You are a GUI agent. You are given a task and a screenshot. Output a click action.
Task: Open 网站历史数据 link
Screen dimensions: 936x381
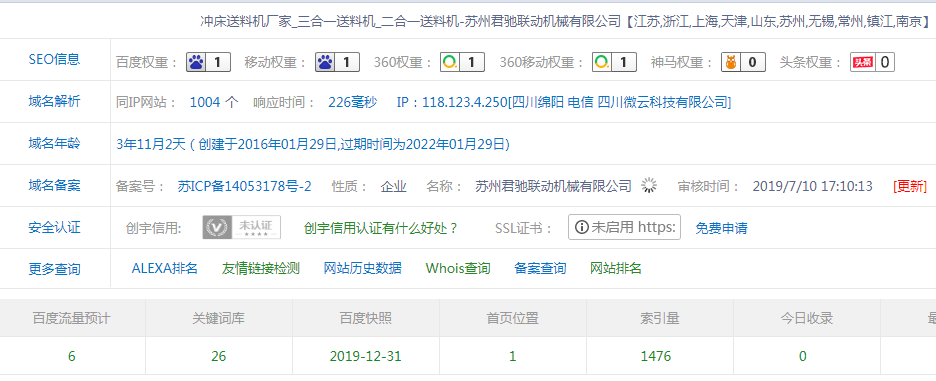click(363, 269)
